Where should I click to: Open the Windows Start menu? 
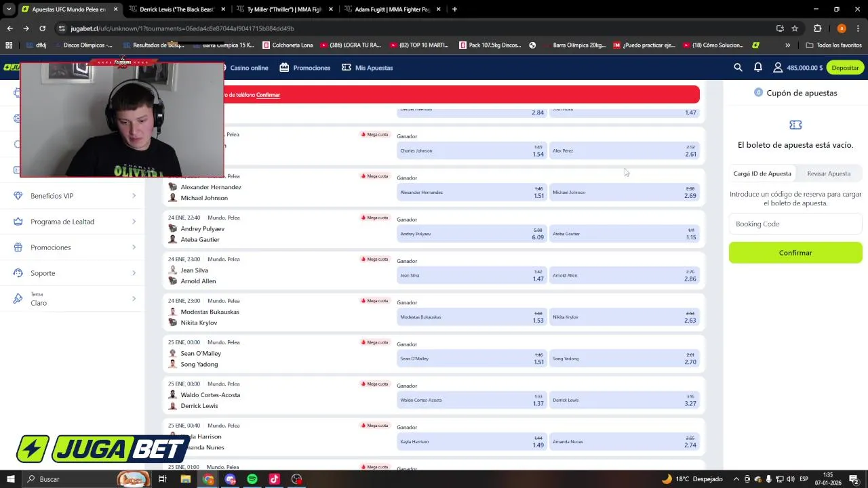click(x=10, y=479)
